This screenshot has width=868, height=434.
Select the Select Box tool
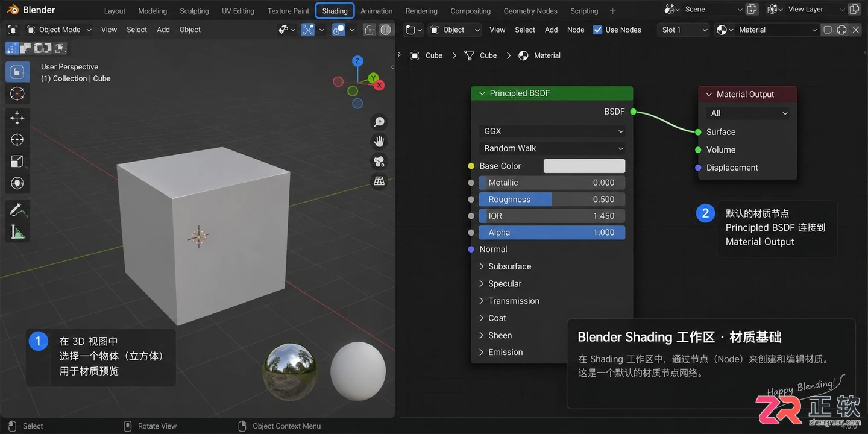point(17,72)
